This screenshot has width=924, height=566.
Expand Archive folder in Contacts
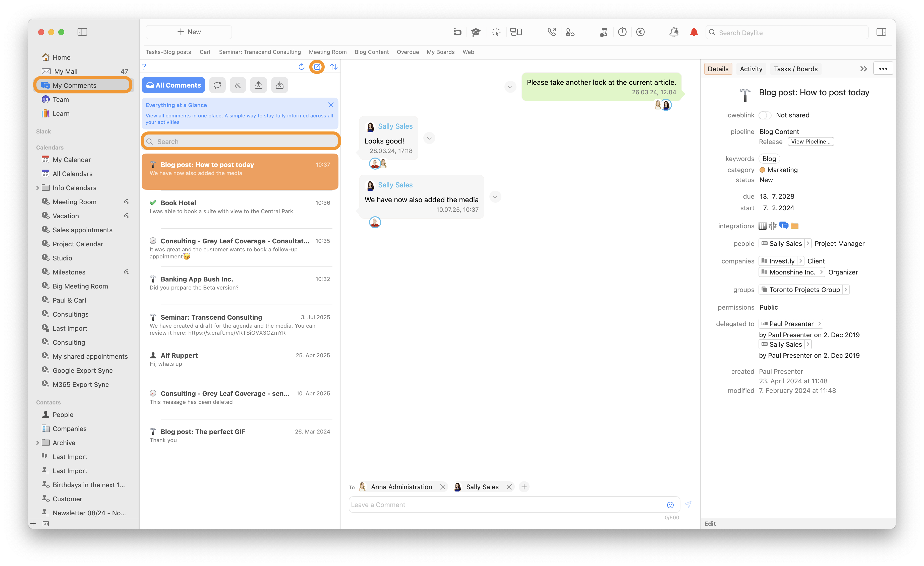[37, 443]
